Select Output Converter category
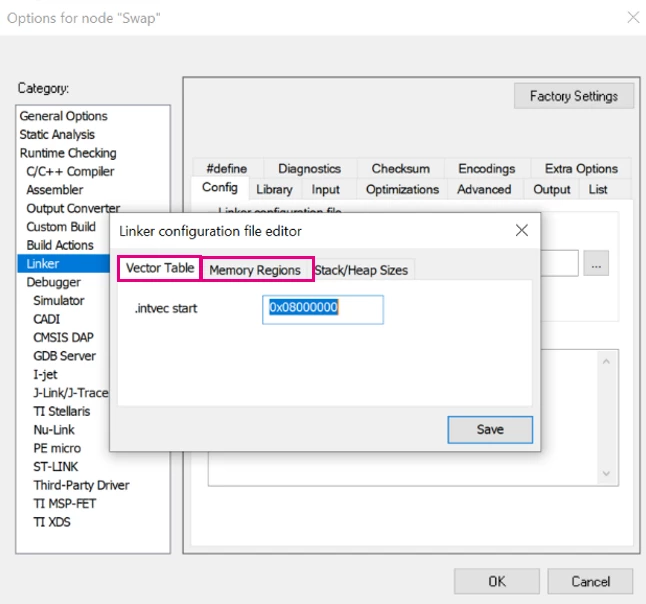 (x=73, y=208)
